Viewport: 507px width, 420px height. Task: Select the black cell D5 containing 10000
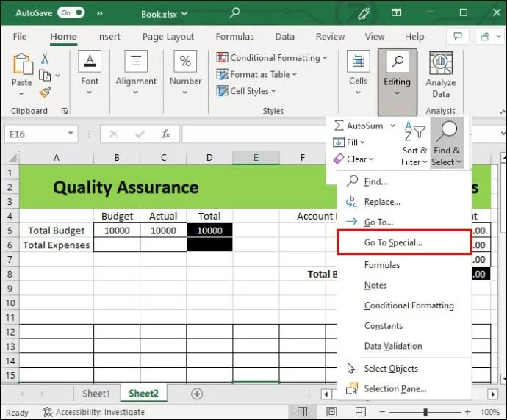[209, 231]
